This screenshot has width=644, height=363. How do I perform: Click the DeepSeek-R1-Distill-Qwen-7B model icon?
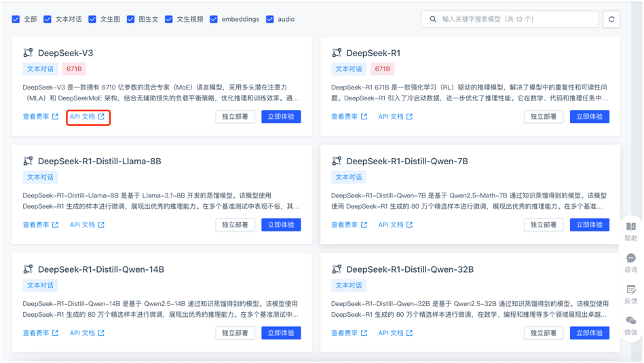click(x=337, y=161)
